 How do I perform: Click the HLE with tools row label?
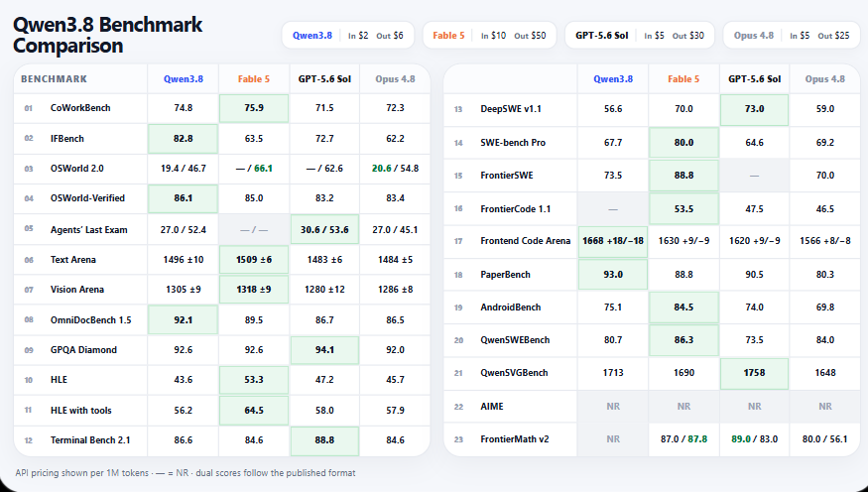pos(80,410)
